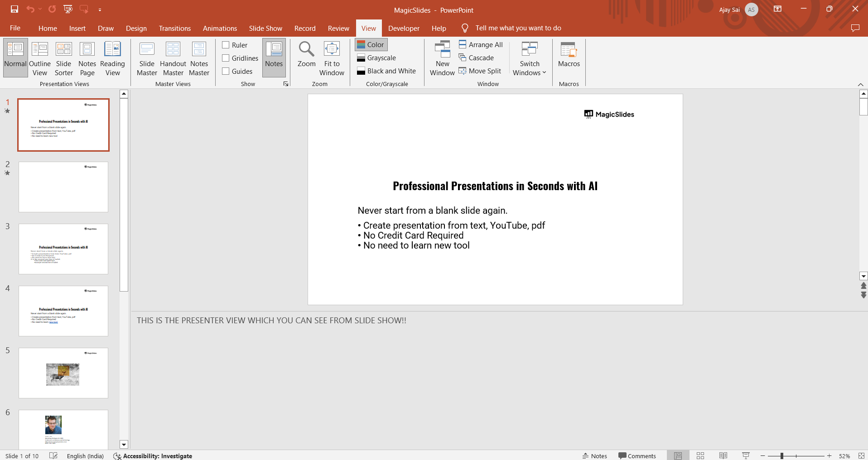Open the Undo history dropdown arrow

[40, 9]
